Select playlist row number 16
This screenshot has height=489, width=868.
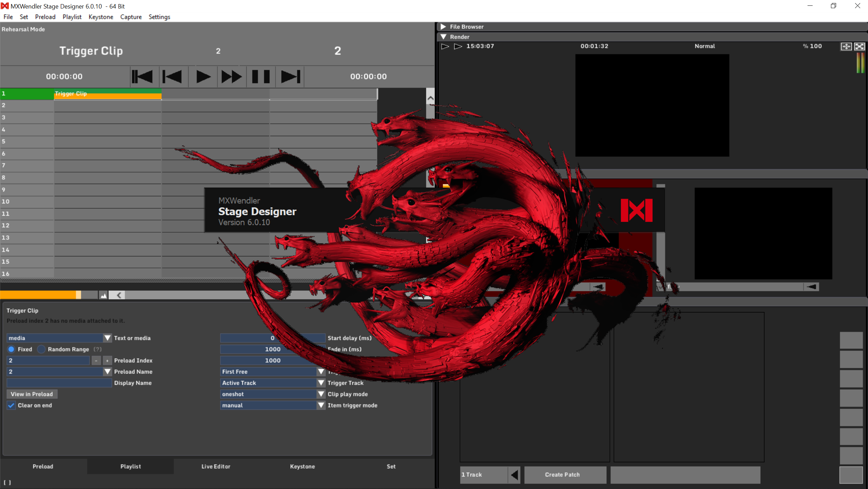(x=27, y=273)
